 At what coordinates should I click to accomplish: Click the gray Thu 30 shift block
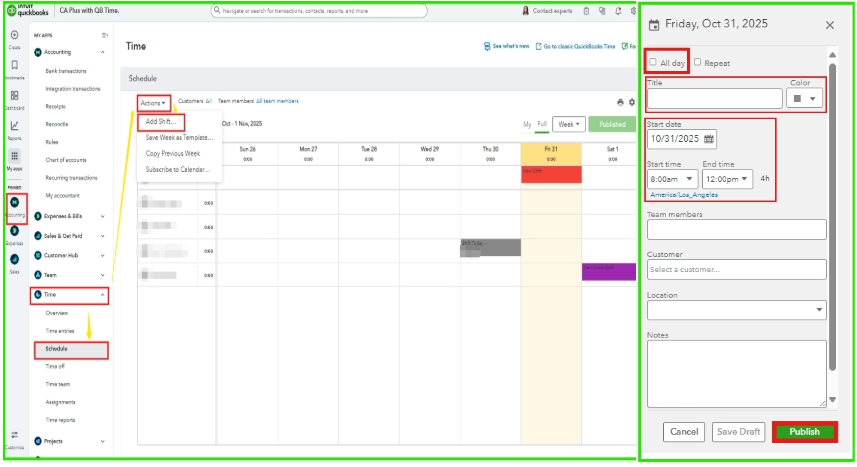click(490, 248)
